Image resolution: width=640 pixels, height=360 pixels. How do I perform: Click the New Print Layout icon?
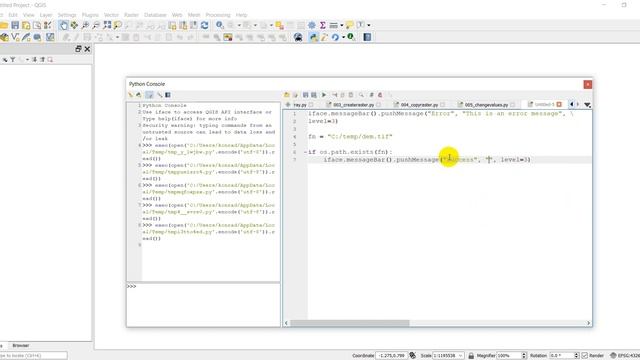(26, 25)
